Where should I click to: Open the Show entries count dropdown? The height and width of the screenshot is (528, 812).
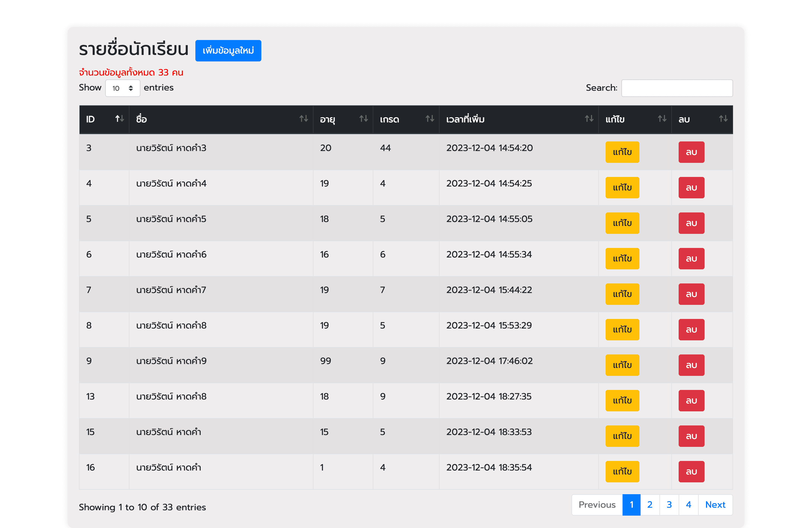click(x=122, y=88)
